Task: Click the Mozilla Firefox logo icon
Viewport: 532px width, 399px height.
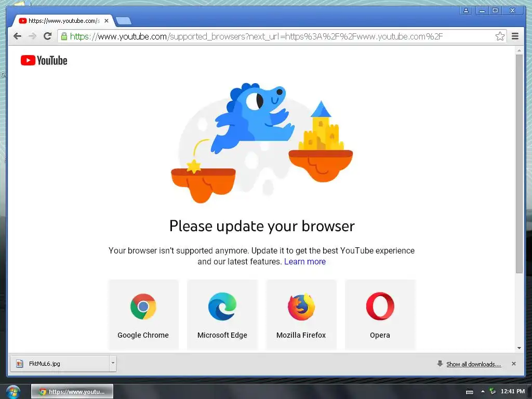Action: coord(301,307)
